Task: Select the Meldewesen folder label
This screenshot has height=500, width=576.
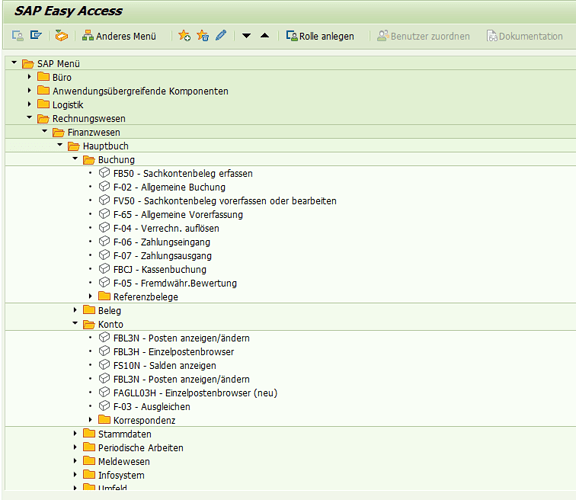Action: 124,461
